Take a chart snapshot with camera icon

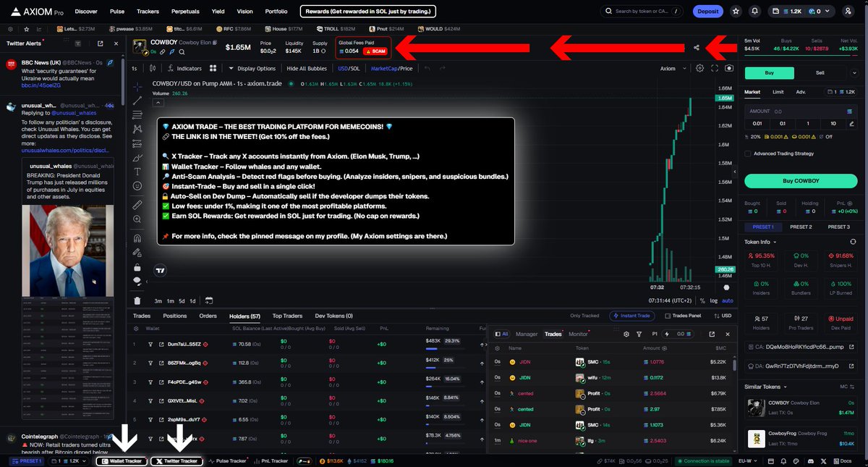[729, 68]
